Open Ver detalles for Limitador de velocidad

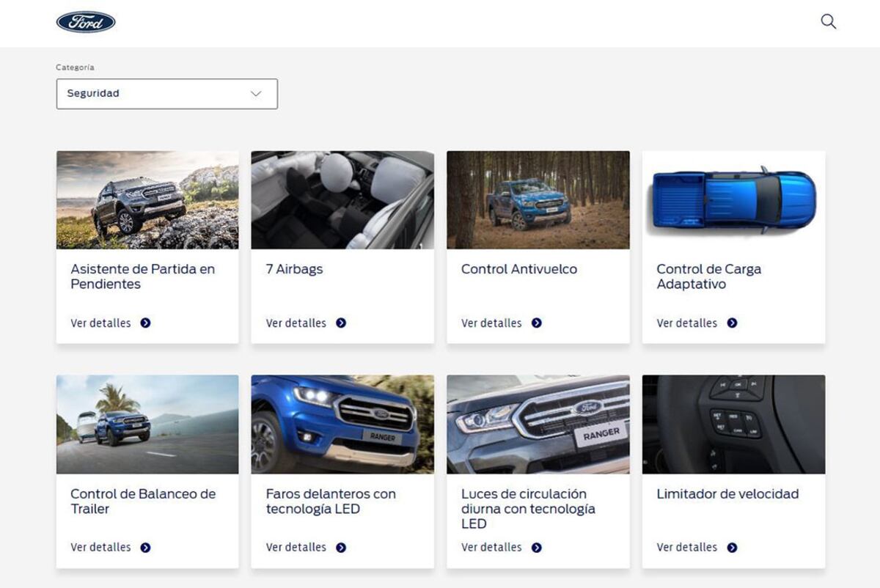tap(687, 547)
